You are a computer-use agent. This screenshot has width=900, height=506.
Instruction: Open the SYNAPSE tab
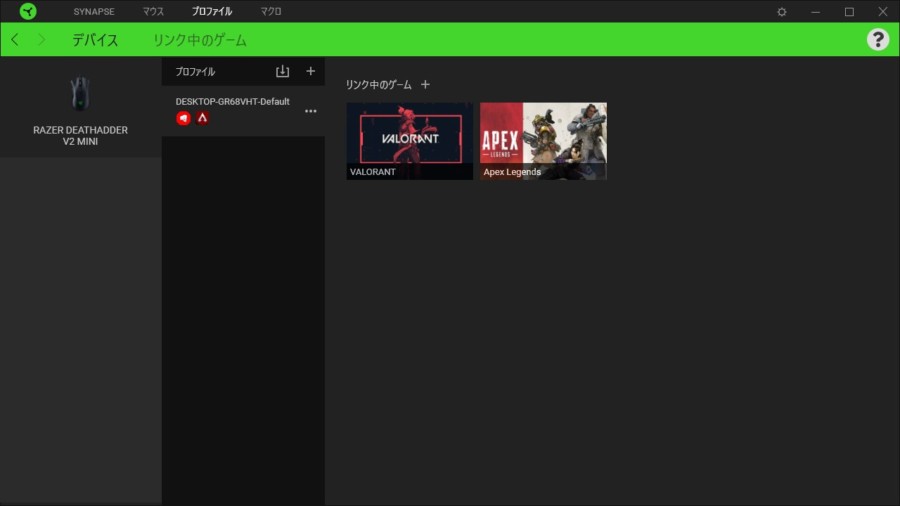click(x=93, y=12)
